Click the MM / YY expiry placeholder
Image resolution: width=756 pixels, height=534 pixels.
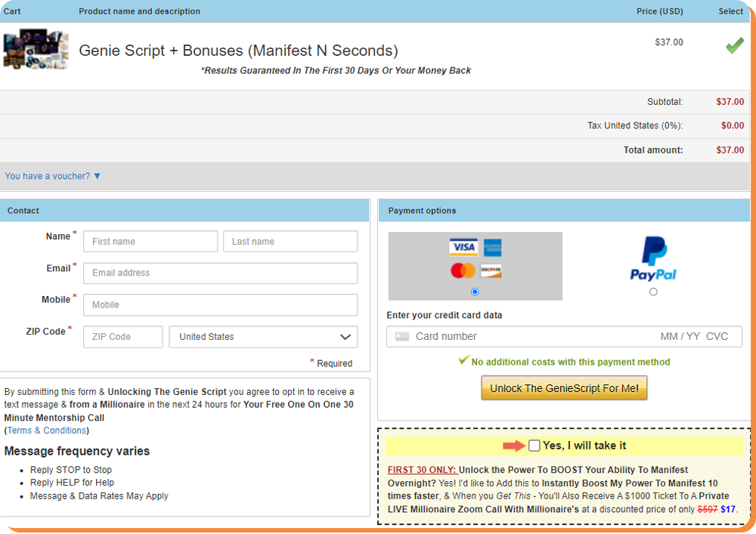[680, 337]
